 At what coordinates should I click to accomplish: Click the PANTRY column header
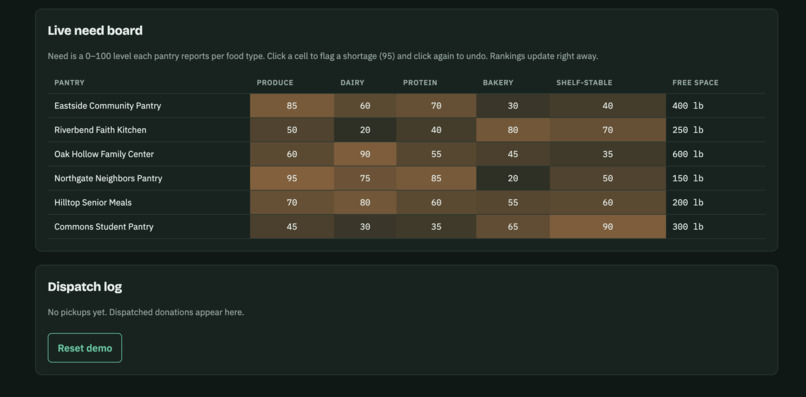click(69, 83)
